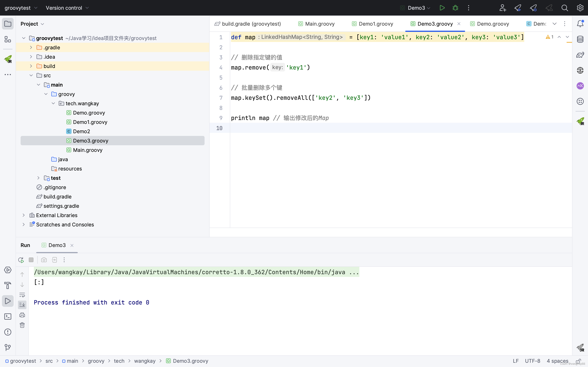The width and height of the screenshot is (588, 367).
Task: Click the Run button to execute Demo3
Action: pyautogui.click(x=442, y=8)
